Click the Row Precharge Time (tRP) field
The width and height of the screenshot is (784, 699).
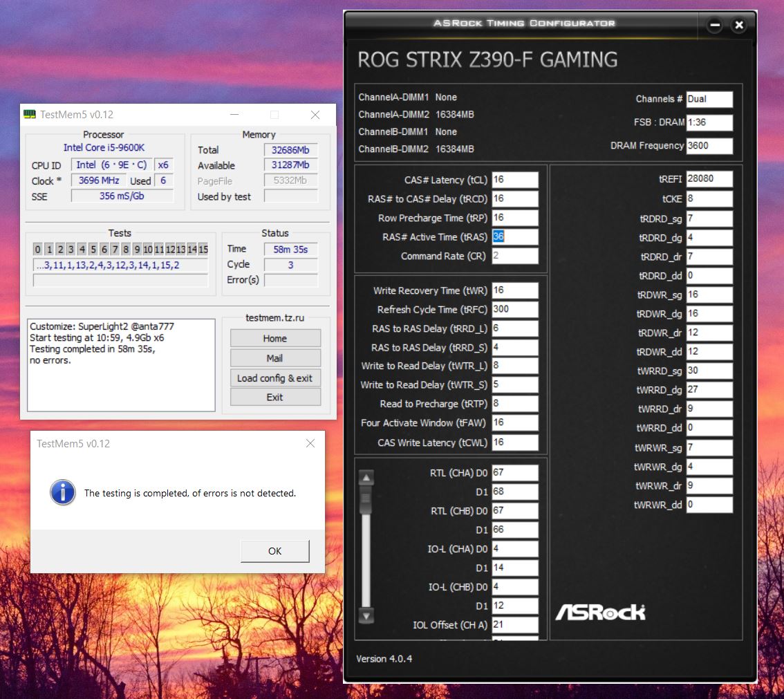coord(515,218)
